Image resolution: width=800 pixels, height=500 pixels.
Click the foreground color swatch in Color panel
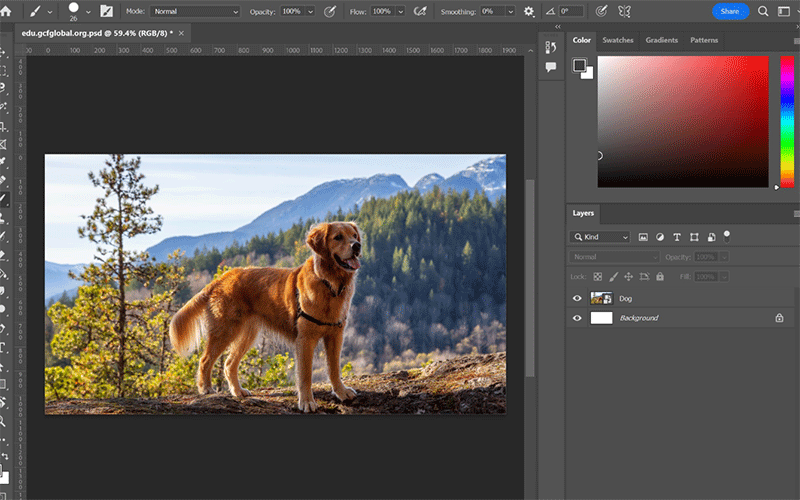[x=579, y=65]
